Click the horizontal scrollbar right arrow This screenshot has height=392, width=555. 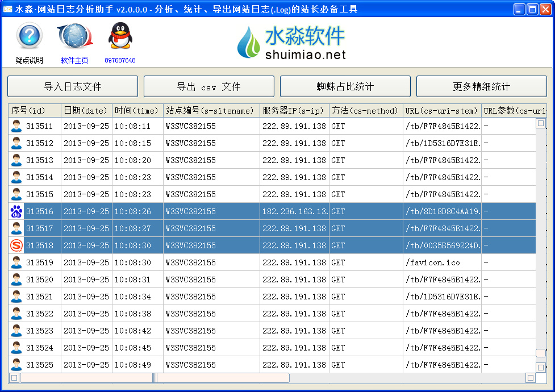point(530,378)
